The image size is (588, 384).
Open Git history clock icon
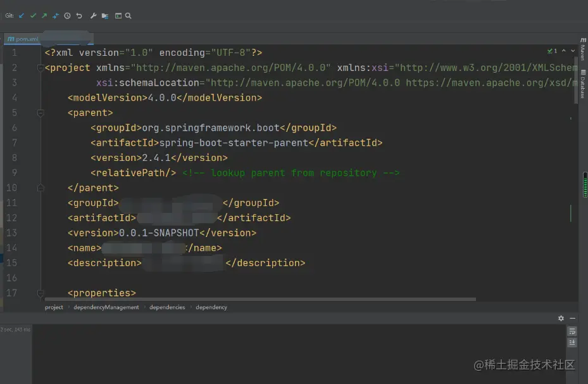(67, 16)
